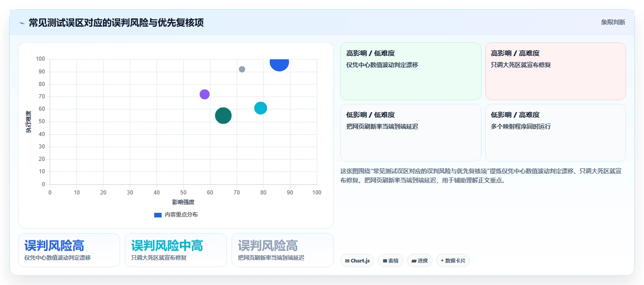The image size is (644, 285).
Task: Select the purple bubble on chart
Action: [205, 94]
